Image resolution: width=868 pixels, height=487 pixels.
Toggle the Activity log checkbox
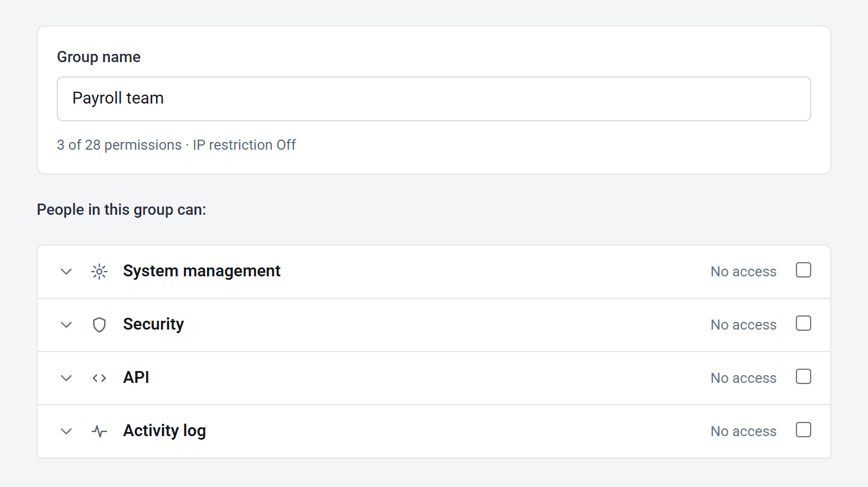[804, 430]
